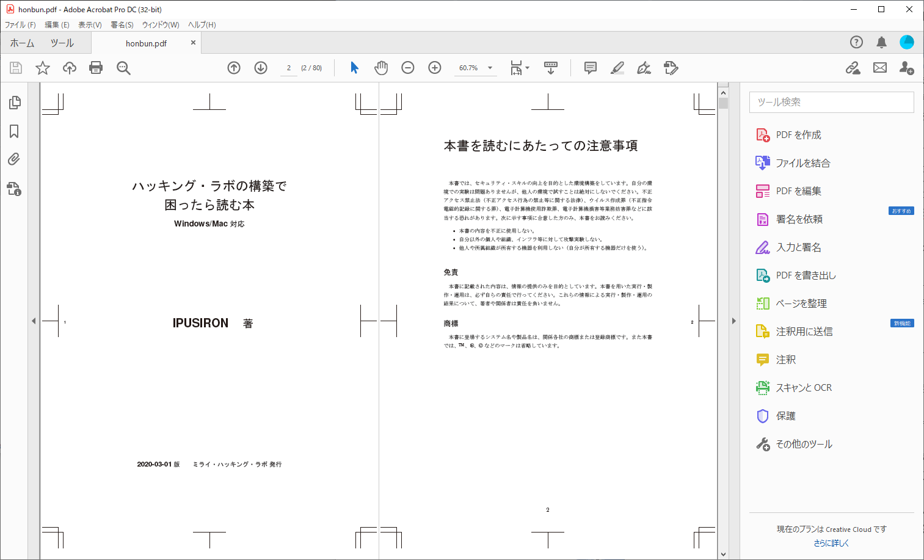Switch to the ツール tab
The height and width of the screenshot is (560, 924).
coord(62,43)
